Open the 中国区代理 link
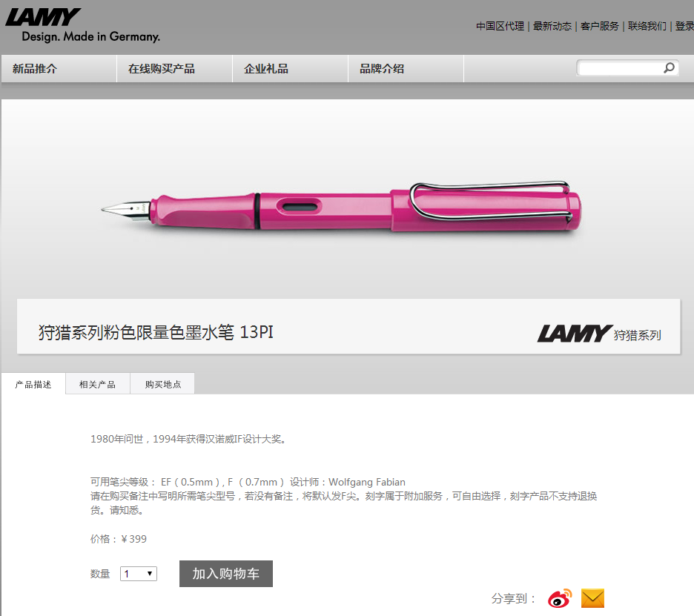The height and width of the screenshot is (616, 694). coord(500,26)
